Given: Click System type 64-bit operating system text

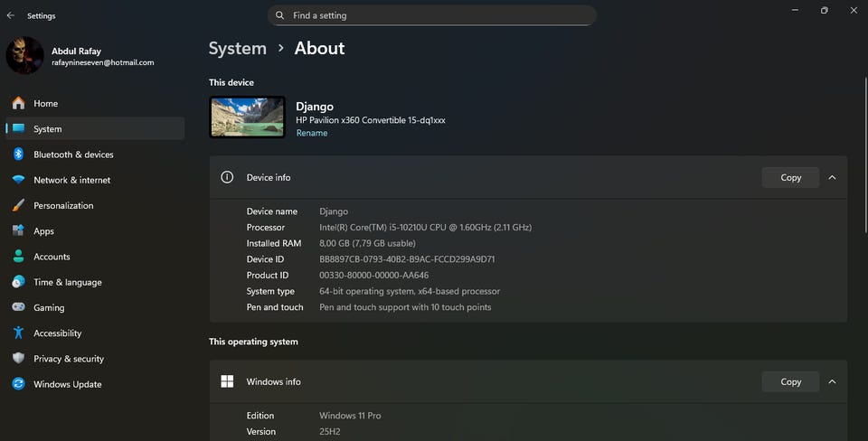Looking at the screenshot, I should (x=410, y=291).
